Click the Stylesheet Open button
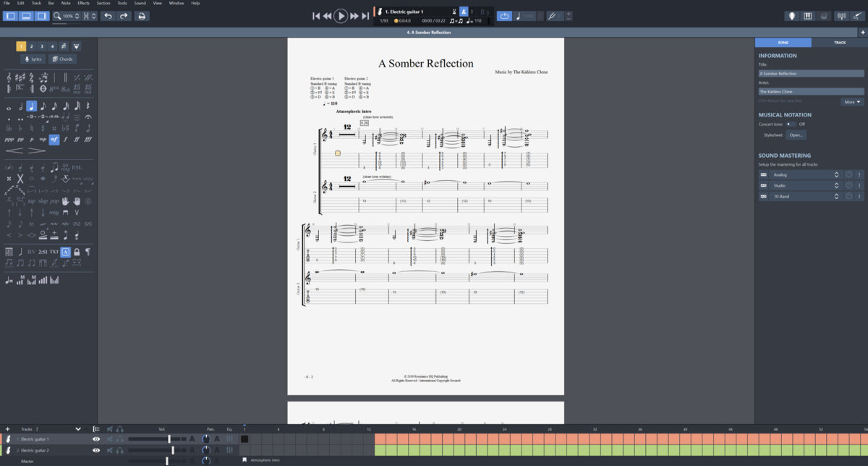The height and width of the screenshot is (466, 868). 796,135
